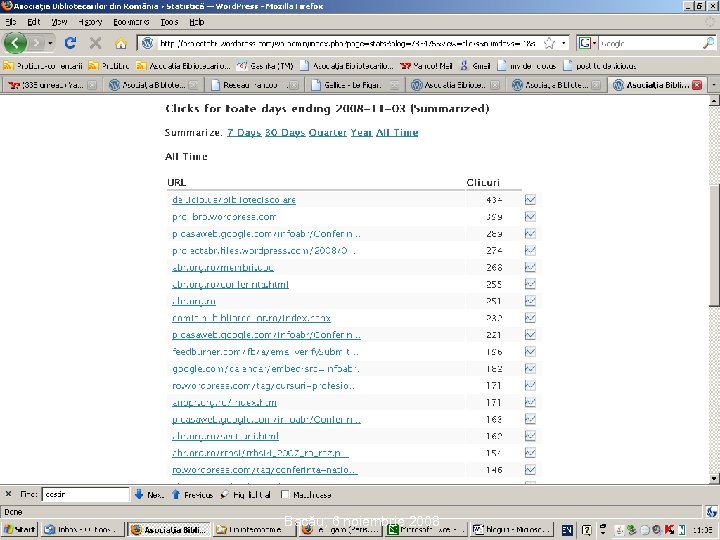
Task: Close the Find bar
Action: [8, 494]
